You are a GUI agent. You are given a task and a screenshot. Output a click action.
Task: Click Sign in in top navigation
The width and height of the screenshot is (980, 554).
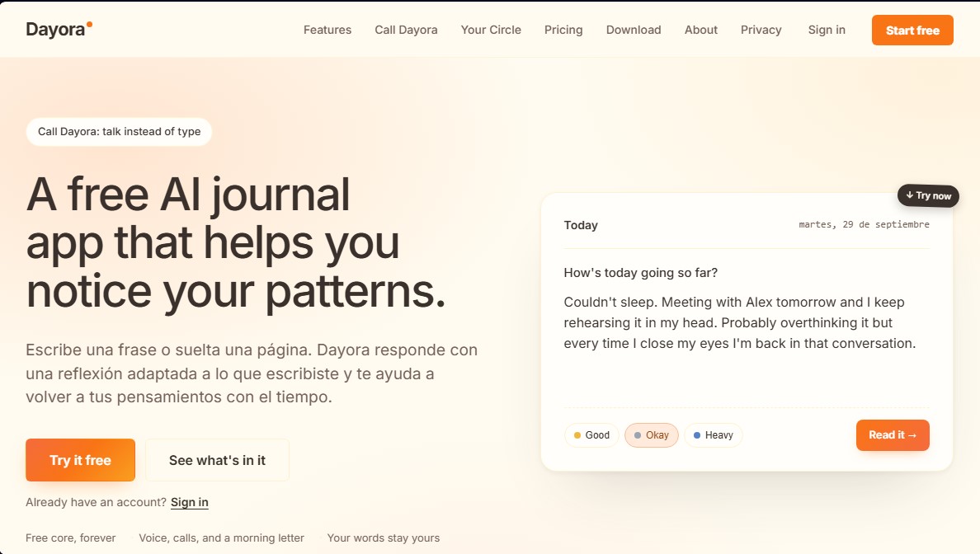point(827,30)
